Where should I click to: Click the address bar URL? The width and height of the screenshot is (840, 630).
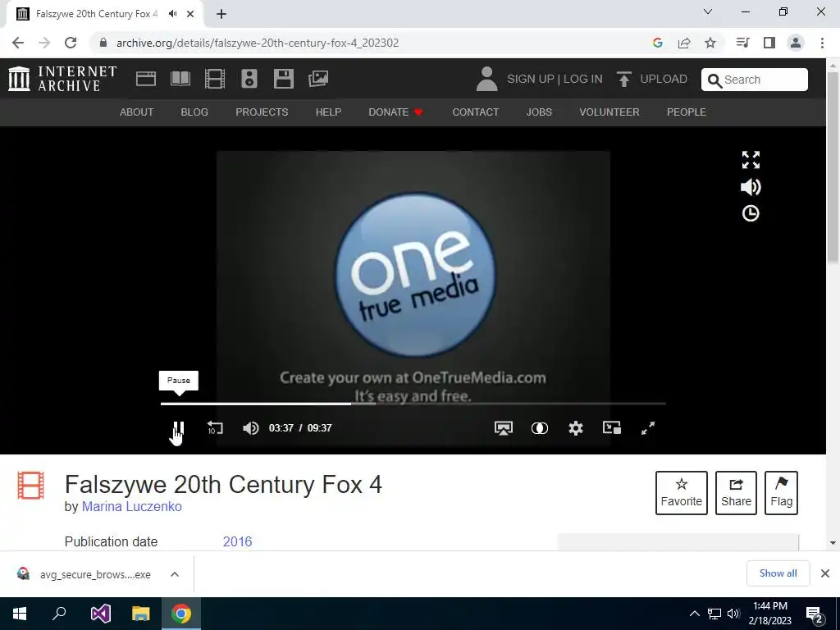[258, 43]
